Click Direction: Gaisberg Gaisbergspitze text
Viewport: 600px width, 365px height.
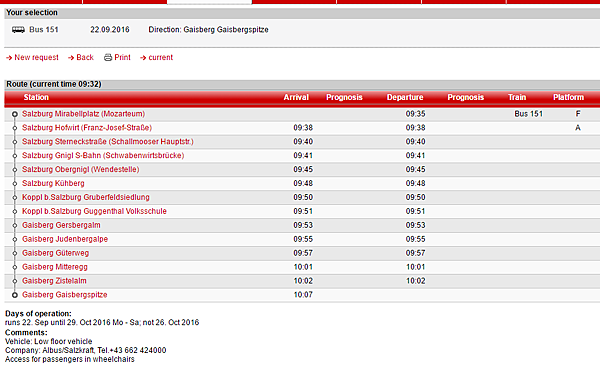208,29
